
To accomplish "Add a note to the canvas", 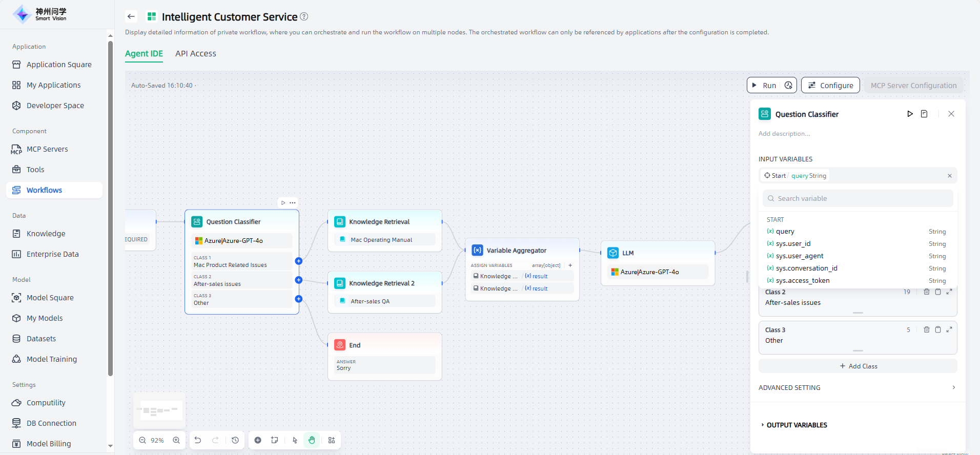I will click(x=275, y=440).
